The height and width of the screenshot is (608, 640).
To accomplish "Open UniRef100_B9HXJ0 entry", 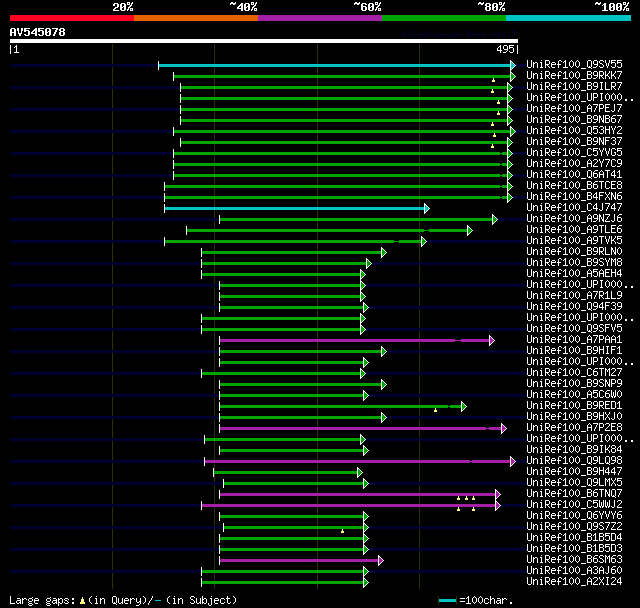I will (x=574, y=417).
